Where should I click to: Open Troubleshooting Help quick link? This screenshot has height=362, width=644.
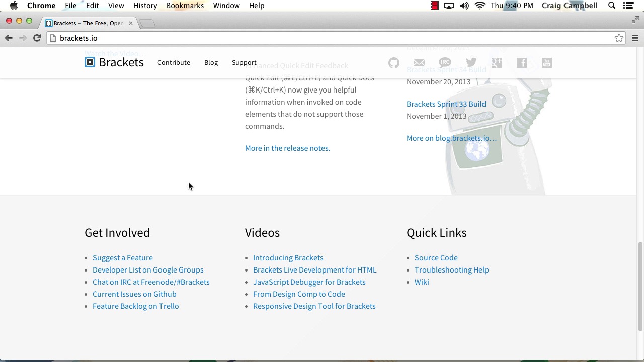(x=452, y=270)
